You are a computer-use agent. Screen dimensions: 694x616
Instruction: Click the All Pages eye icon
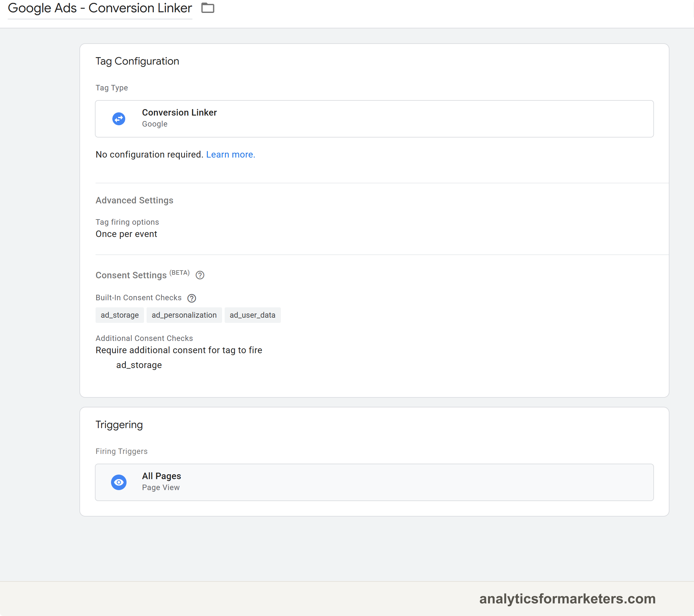119,482
